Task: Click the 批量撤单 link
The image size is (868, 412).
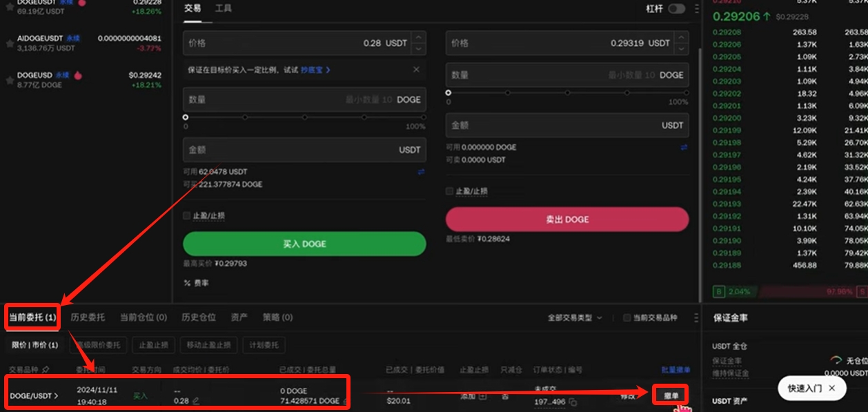Action: [676, 369]
